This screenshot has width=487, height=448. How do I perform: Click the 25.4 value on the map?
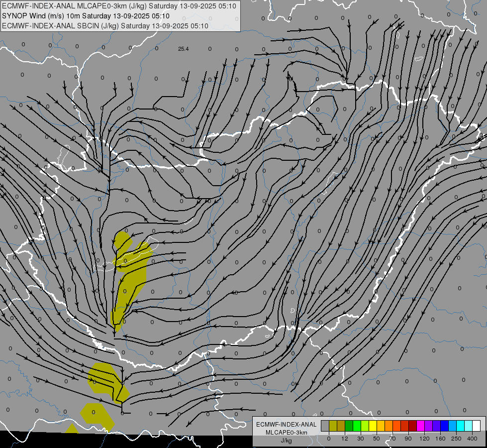tap(183, 49)
